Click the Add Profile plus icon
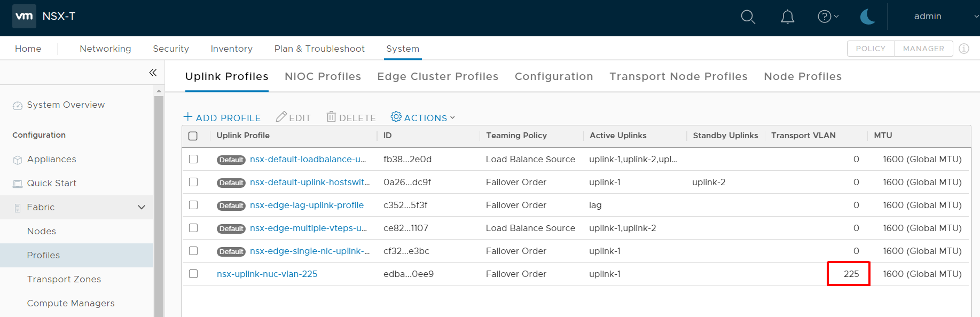This screenshot has width=980, height=317. click(188, 116)
